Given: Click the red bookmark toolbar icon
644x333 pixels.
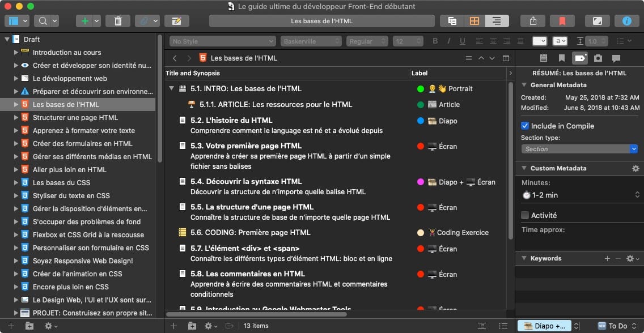Looking at the screenshot, I should 562,21.
